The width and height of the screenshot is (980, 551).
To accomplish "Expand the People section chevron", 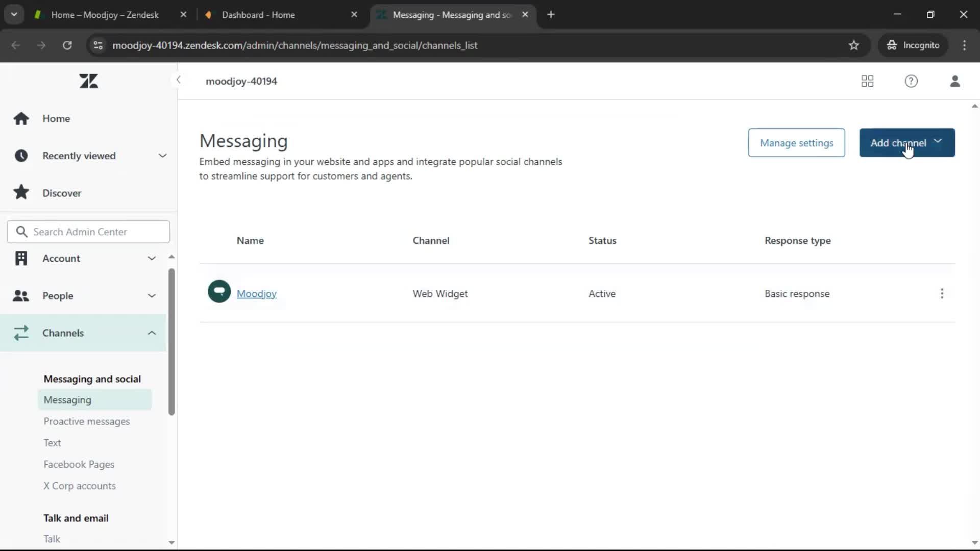I will (152, 295).
